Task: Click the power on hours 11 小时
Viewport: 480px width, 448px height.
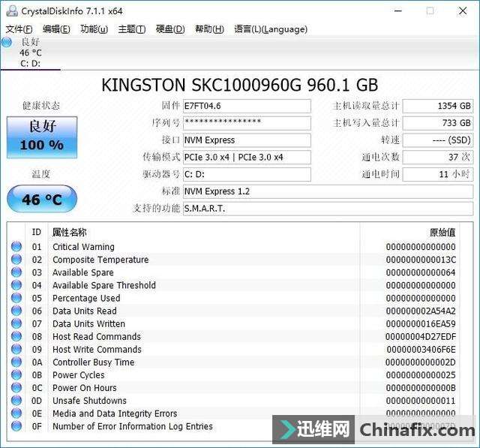Action: click(438, 174)
